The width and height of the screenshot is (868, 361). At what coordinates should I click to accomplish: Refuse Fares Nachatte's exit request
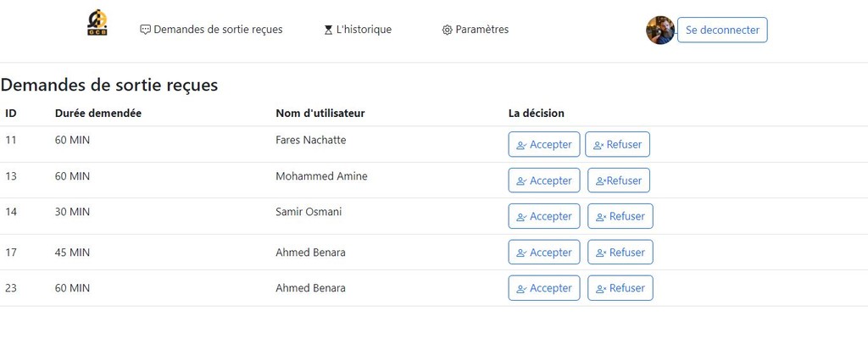(617, 145)
